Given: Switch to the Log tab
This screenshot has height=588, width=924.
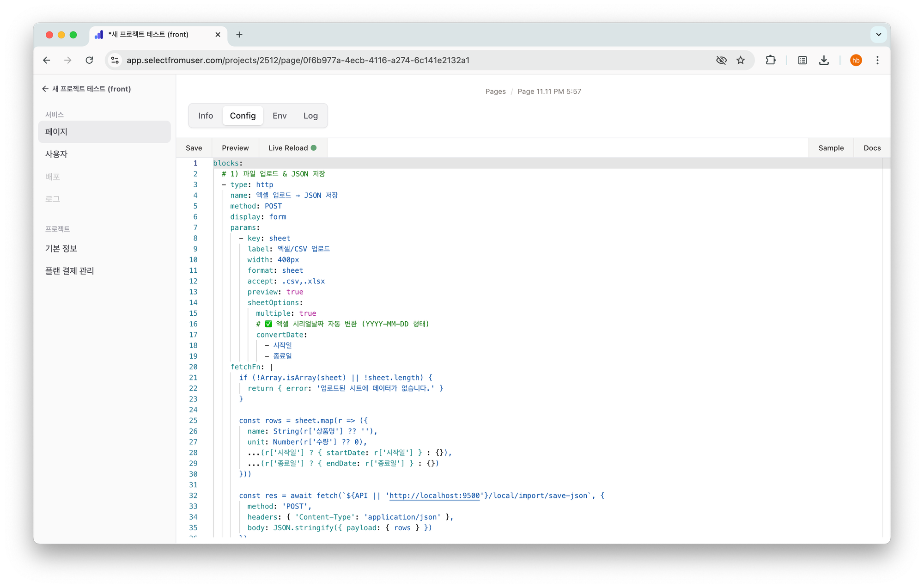Looking at the screenshot, I should [310, 116].
